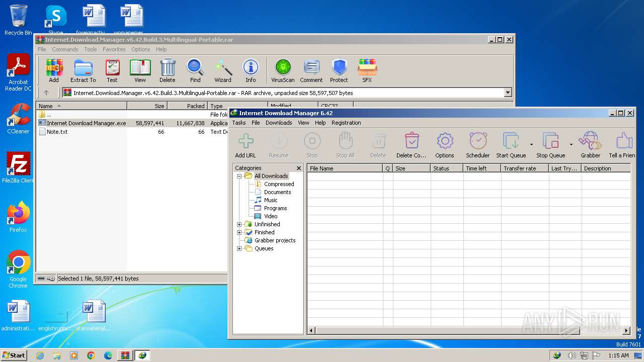
Task: Open the IDM Grabber tool
Action: coord(591,146)
